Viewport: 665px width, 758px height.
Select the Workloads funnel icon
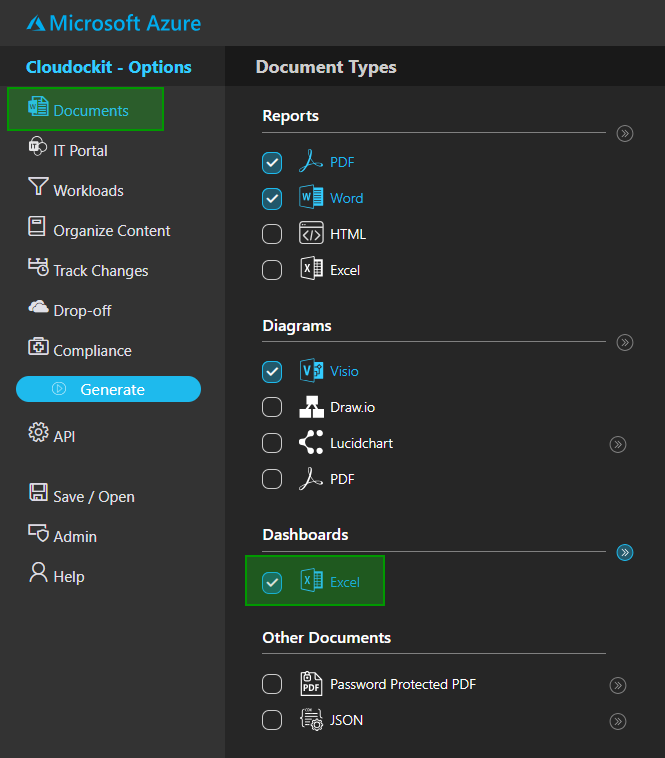(x=38, y=187)
